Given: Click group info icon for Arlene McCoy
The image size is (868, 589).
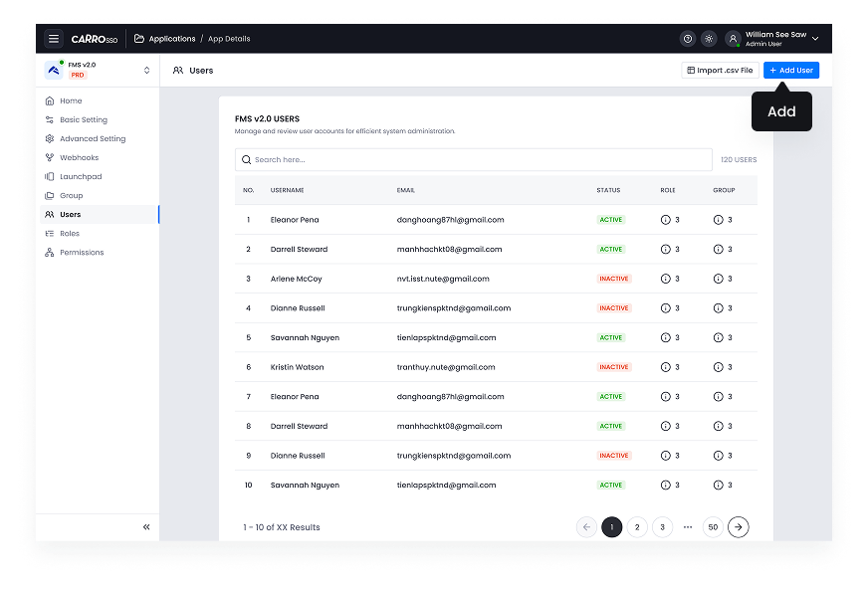Looking at the screenshot, I should pos(718,279).
